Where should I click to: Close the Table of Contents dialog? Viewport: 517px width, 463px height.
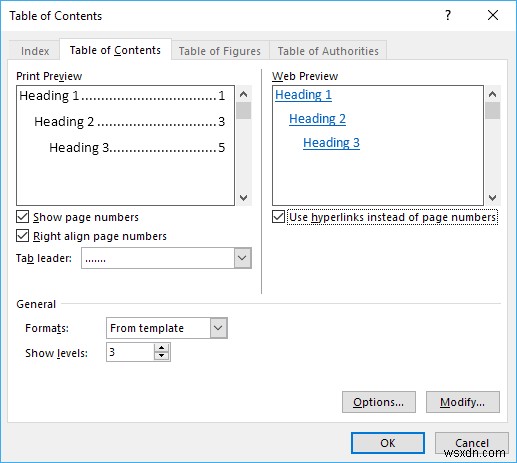(493, 15)
